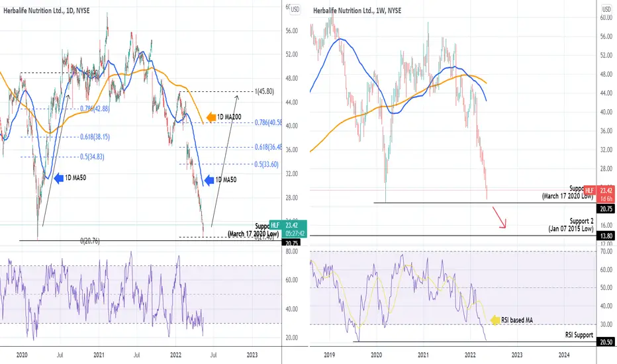Viewport: 617px width, 364px height.
Task: Click the yellow arrow beside RSI based MA
Action: tap(495, 320)
